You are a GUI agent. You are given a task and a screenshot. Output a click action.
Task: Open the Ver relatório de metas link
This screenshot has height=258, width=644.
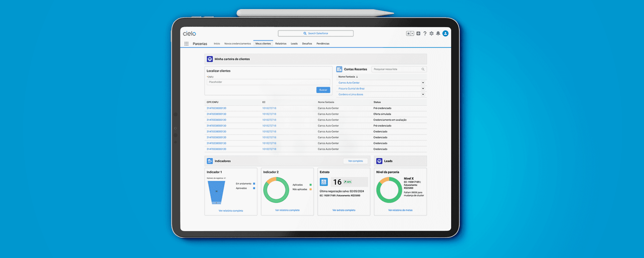point(400,210)
